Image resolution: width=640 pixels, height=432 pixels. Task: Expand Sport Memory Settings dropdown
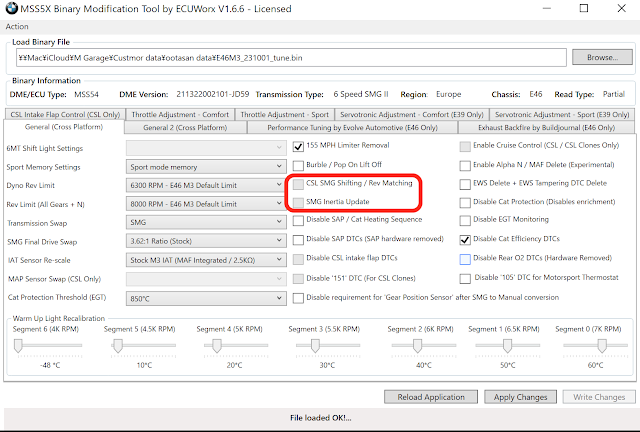click(x=206, y=167)
